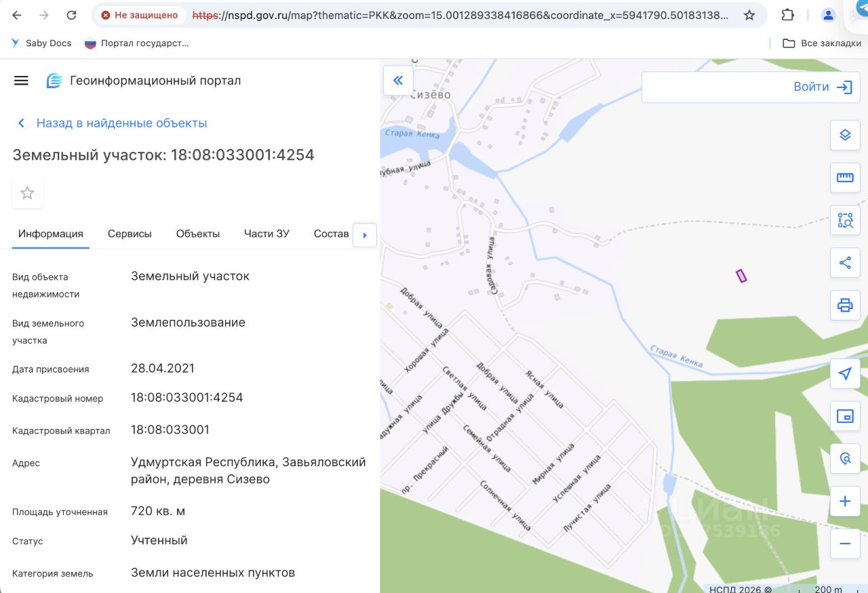This screenshot has width=868, height=593.
Task: Select the Информация tab
Action: click(51, 234)
